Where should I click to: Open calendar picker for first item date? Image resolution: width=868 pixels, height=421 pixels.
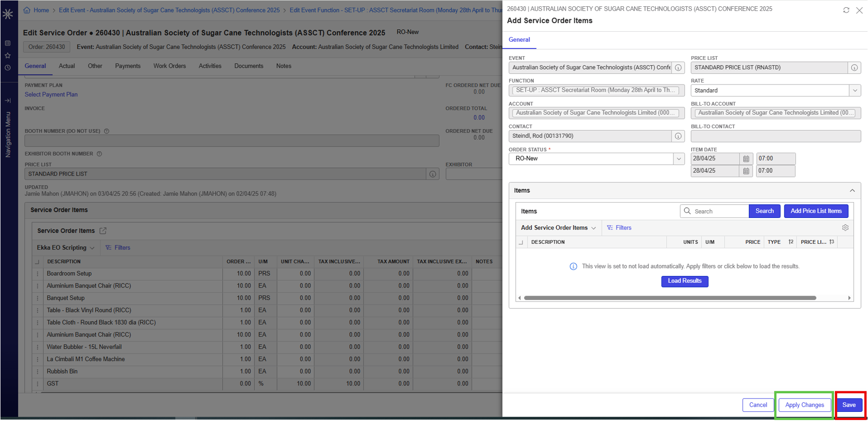[x=746, y=158]
